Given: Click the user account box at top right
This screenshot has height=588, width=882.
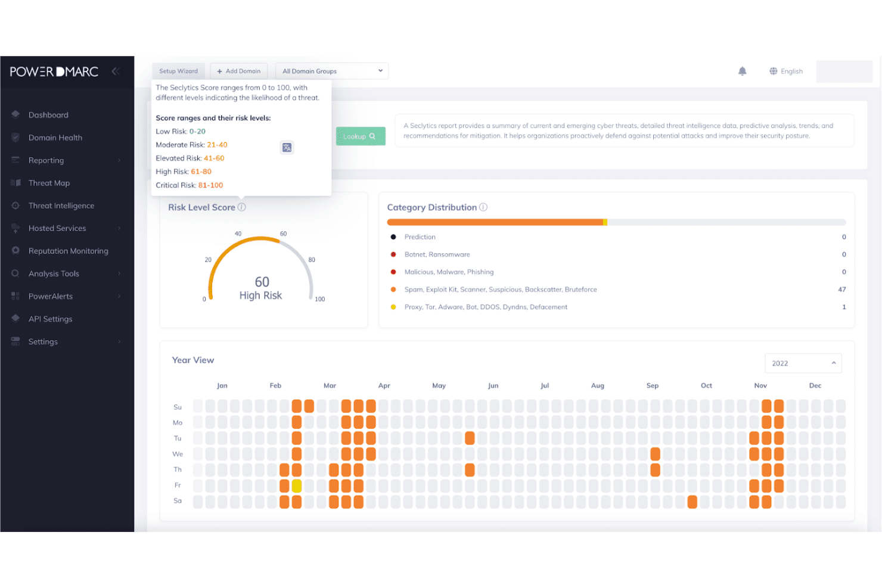Looking at the screenshot, I should [x=844, y=71].
